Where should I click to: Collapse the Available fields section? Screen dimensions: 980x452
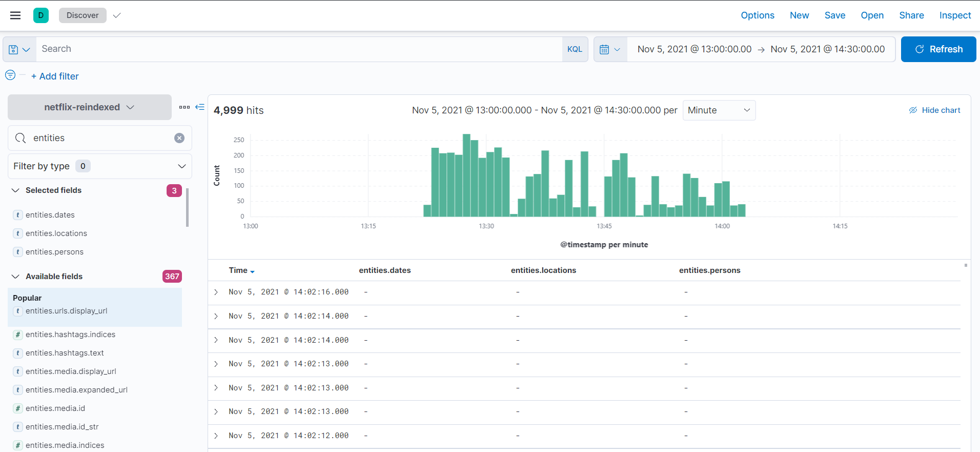15,277
